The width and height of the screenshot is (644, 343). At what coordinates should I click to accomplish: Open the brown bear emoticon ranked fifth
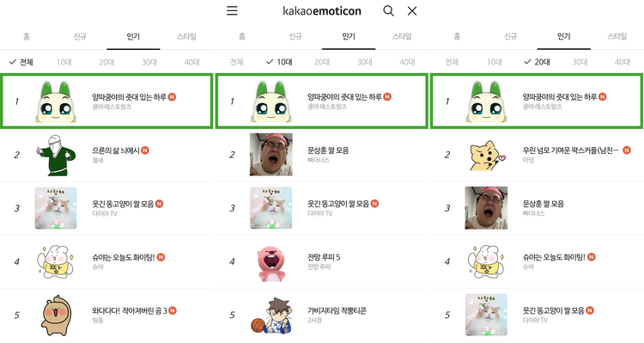click(57, 315)
